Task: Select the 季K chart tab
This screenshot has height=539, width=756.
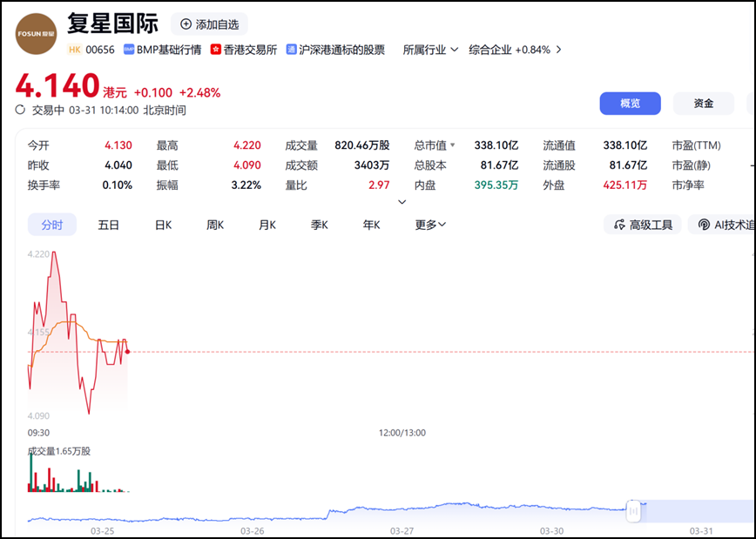Action: click(319, 225)
